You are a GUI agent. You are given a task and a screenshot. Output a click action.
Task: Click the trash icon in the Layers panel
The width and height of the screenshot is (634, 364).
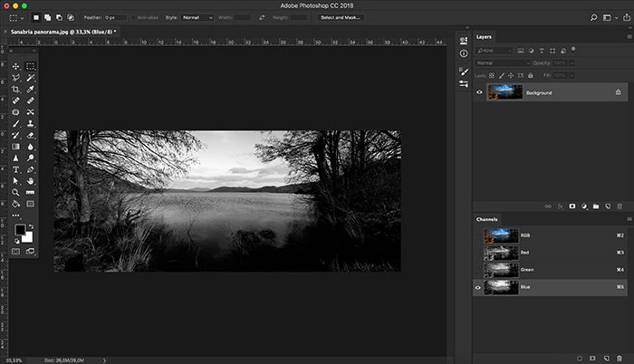[620, 206]
